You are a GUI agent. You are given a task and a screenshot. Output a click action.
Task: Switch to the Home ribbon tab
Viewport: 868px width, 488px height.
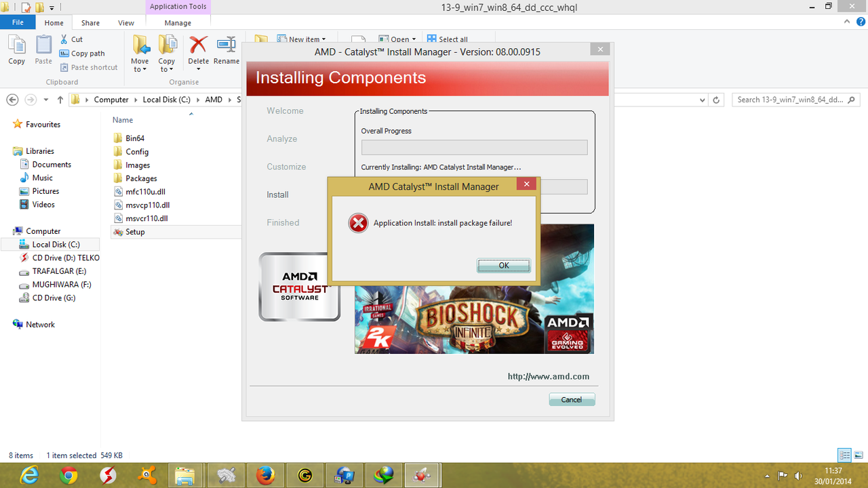point(54,23)
